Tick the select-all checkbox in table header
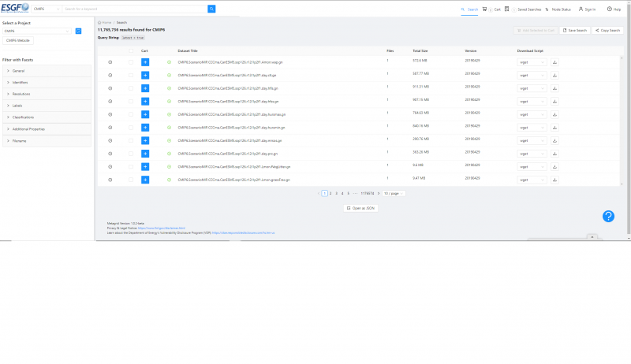631x364 pixels. pos(131,50)
